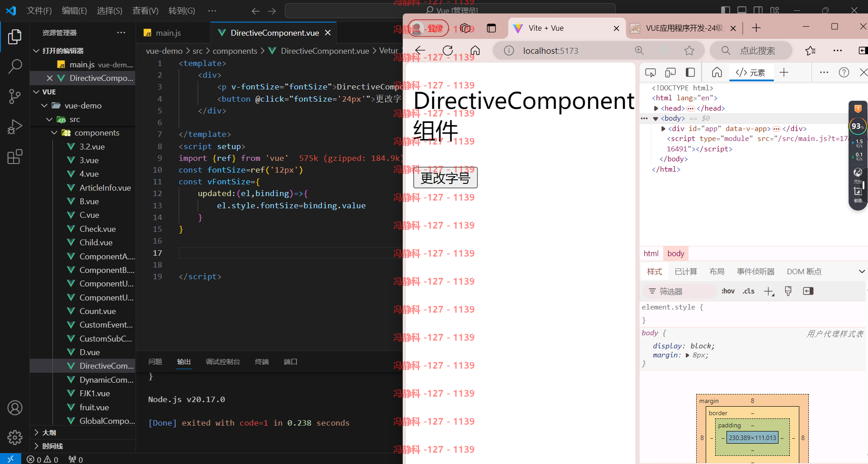Image resolution: width=868 pixels, height=464 pixels.
Task: Toggle computed styles sidebar icon
Action: (x=808, y=291)
